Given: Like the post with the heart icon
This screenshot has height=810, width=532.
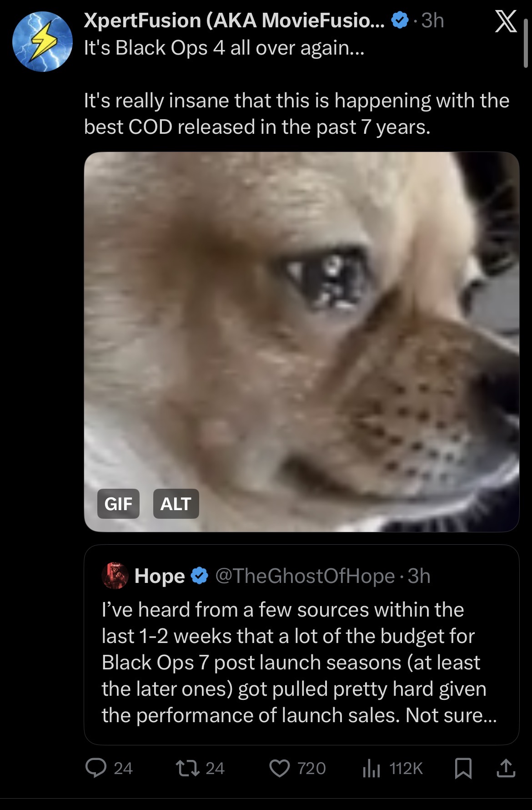Looking at the screenshot, I should tap(279, 768).
